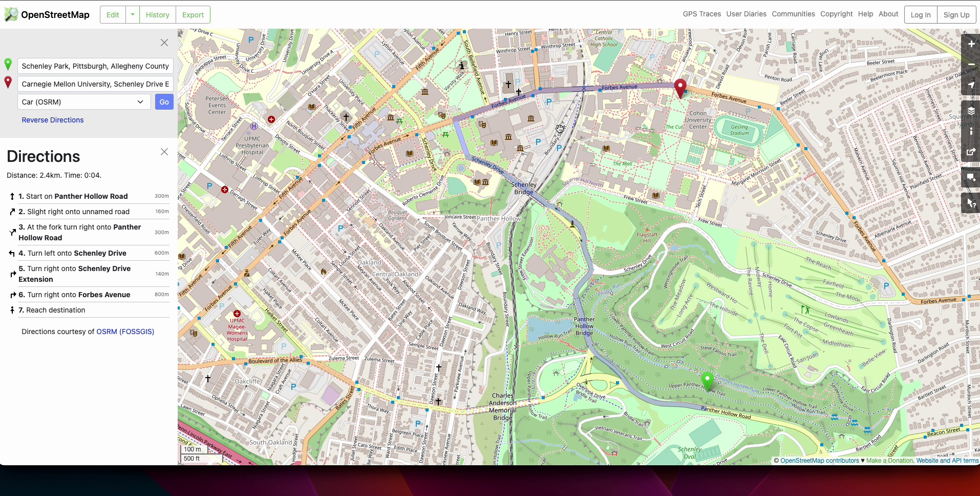
Task: Zoom out on the map
Action: pos(971,65)
